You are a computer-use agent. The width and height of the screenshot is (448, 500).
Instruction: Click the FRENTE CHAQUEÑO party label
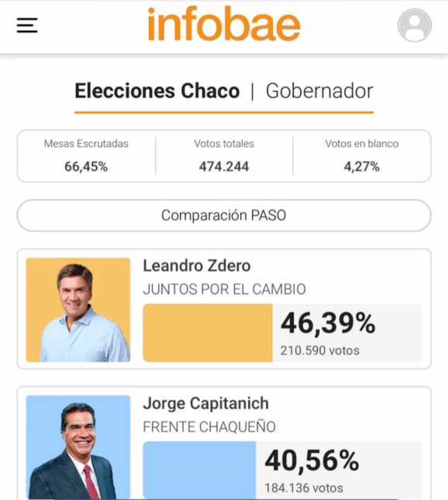pos(209,427)
